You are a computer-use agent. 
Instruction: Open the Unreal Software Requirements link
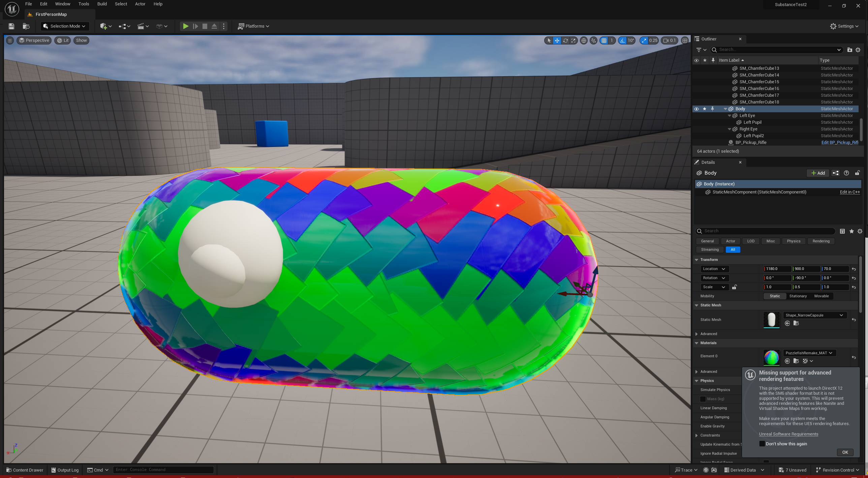pyautogui.click(x=788, y=434)
